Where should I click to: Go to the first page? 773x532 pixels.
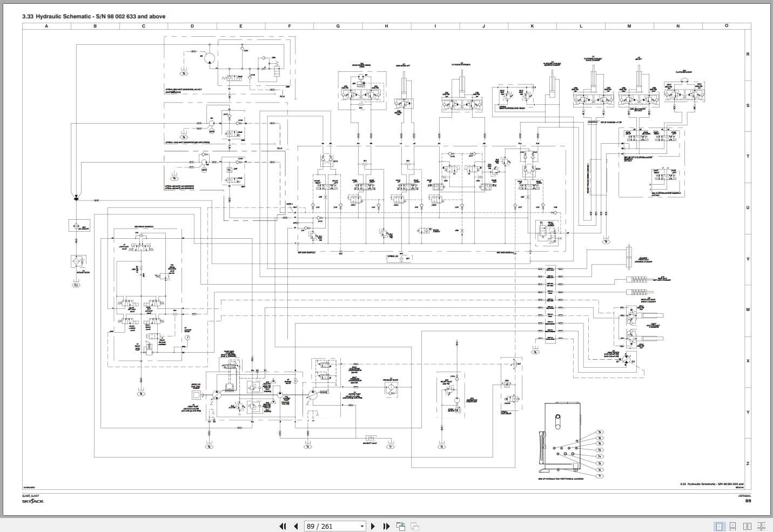coord(283,526)
